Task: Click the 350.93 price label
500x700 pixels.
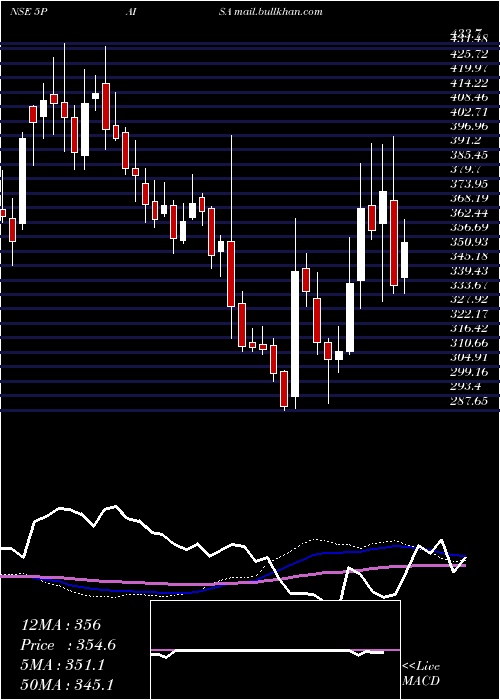Action: point(469,242)
